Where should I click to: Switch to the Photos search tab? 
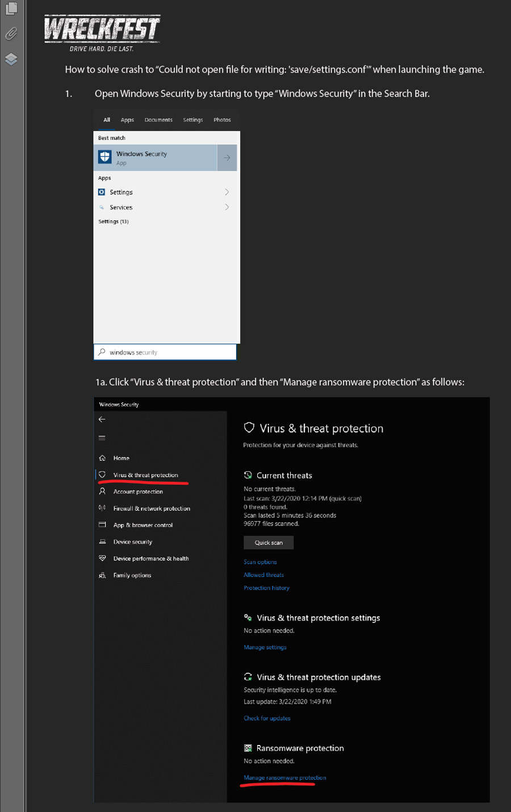[x=222, y=120]
